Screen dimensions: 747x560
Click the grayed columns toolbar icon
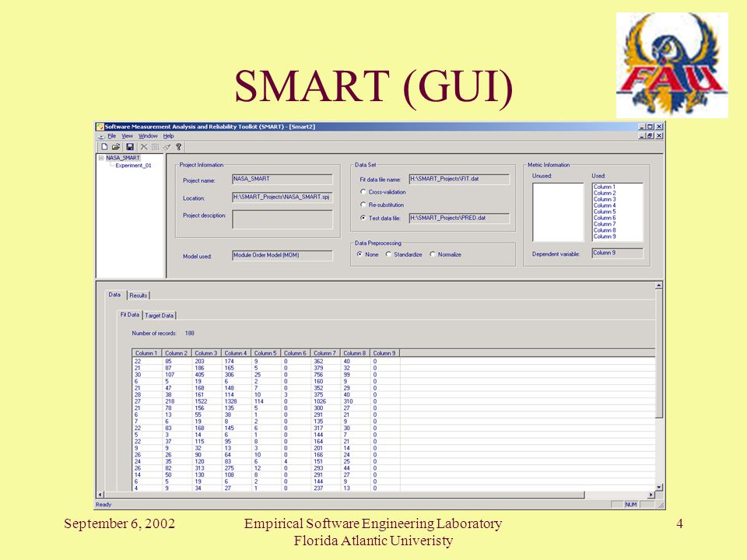pyautogui.click(x=156, y=147)
